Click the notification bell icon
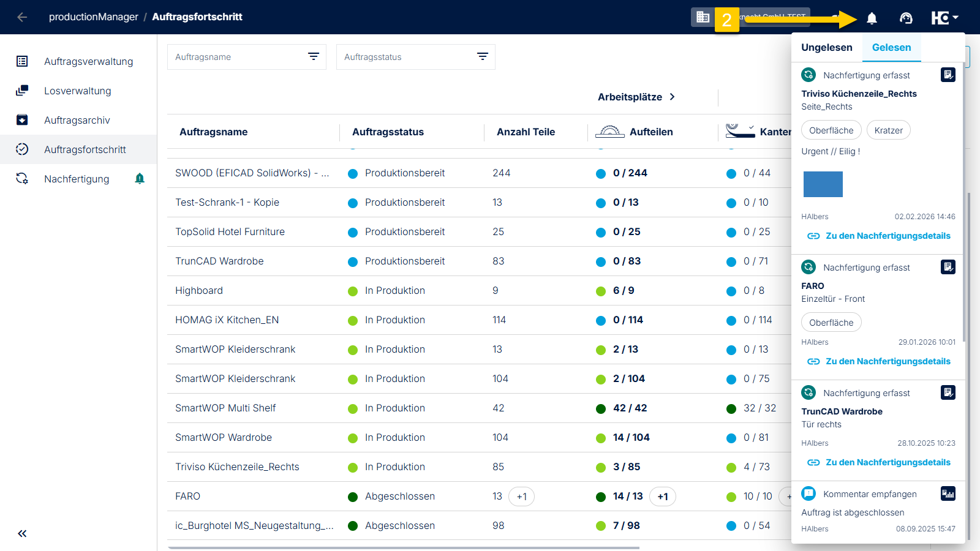The height and width of the screenshot is (551, 980). click(x=872, y=18)
